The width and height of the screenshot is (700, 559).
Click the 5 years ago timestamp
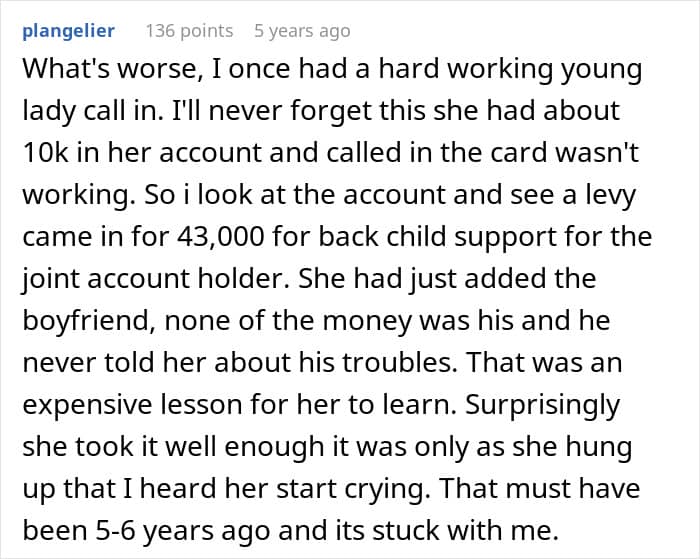pyautogui.click(x=302, y=31)
